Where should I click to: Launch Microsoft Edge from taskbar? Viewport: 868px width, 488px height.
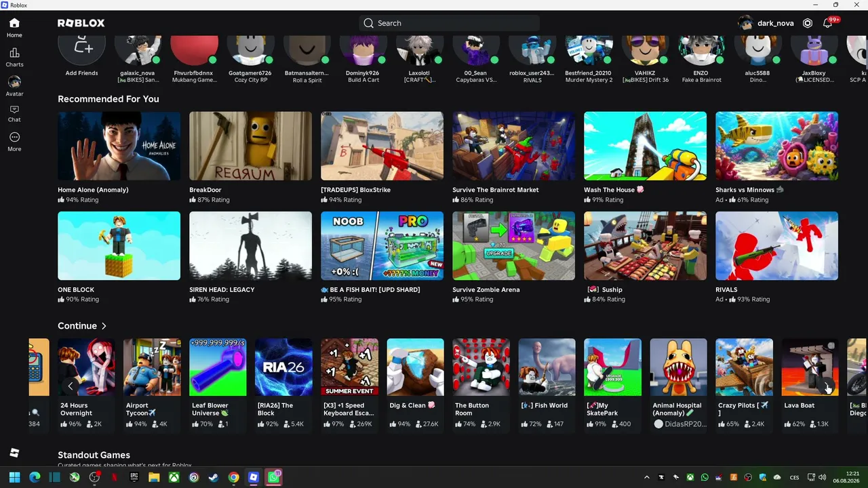pos(35,477)
